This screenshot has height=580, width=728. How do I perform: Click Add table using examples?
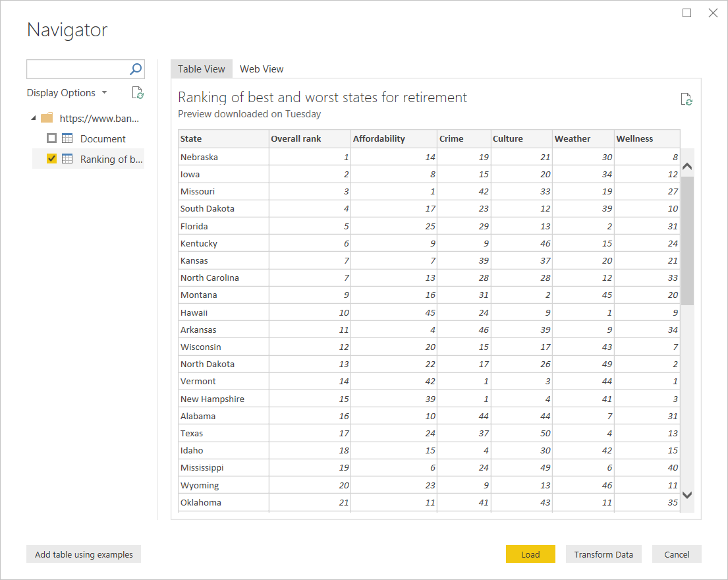(x=84, y=554)
